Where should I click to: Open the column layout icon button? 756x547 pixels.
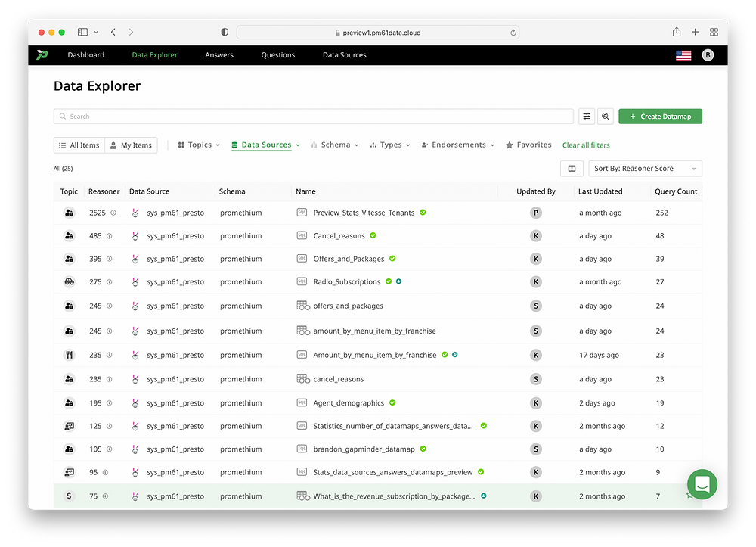point(572,169)
